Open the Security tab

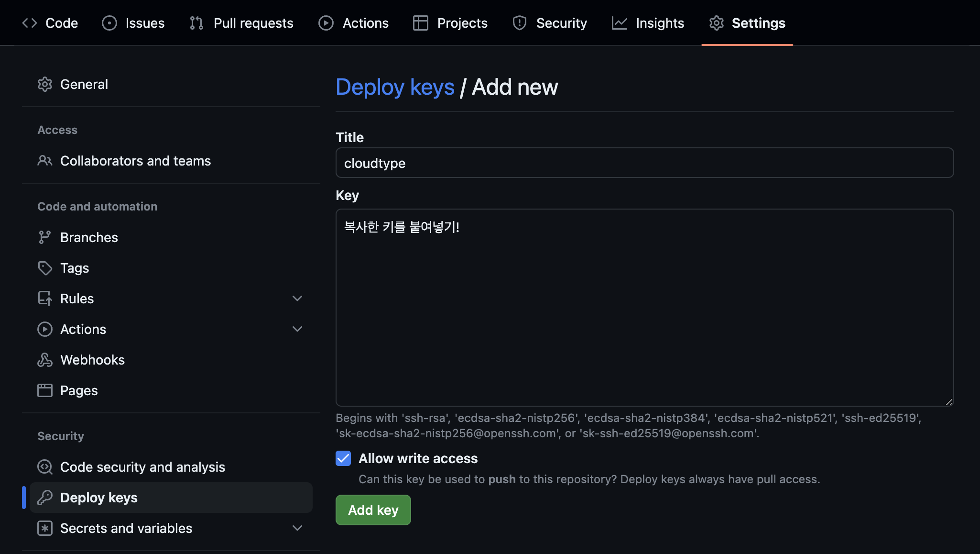[550, 23]
